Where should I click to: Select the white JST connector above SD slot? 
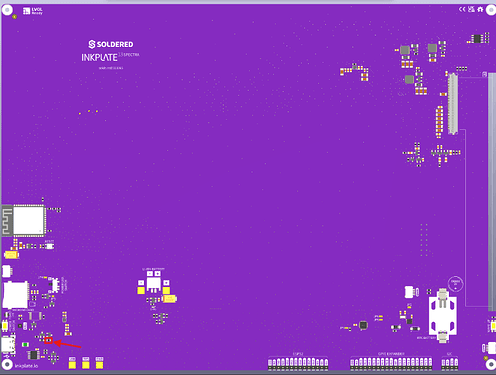coord(6,271)
